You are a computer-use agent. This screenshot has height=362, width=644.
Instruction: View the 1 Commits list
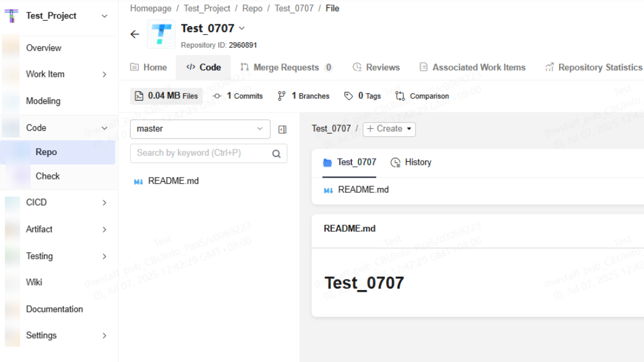click(x=238, y=96)
